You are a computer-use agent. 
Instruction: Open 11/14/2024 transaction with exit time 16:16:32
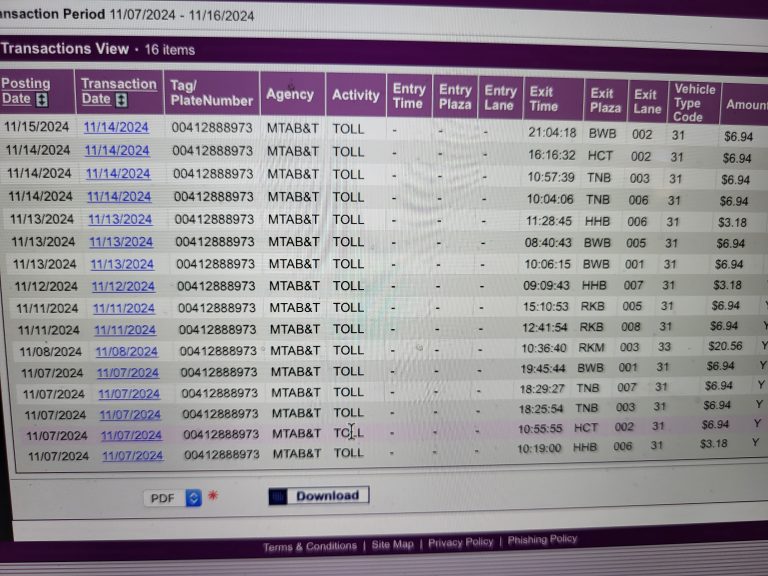(x=117, y=151)
